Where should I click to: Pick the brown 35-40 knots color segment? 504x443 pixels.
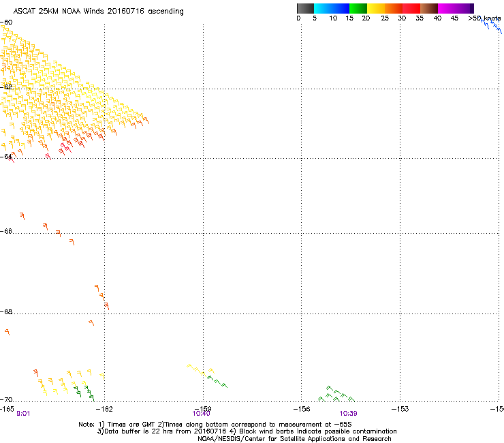[x=429, y=8]
